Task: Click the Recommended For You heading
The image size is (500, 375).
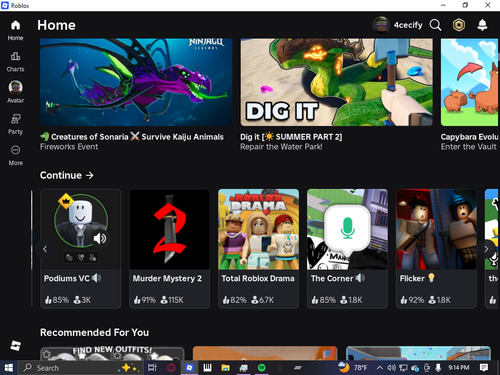Action: pyautogui.click(x=95, y=332)
